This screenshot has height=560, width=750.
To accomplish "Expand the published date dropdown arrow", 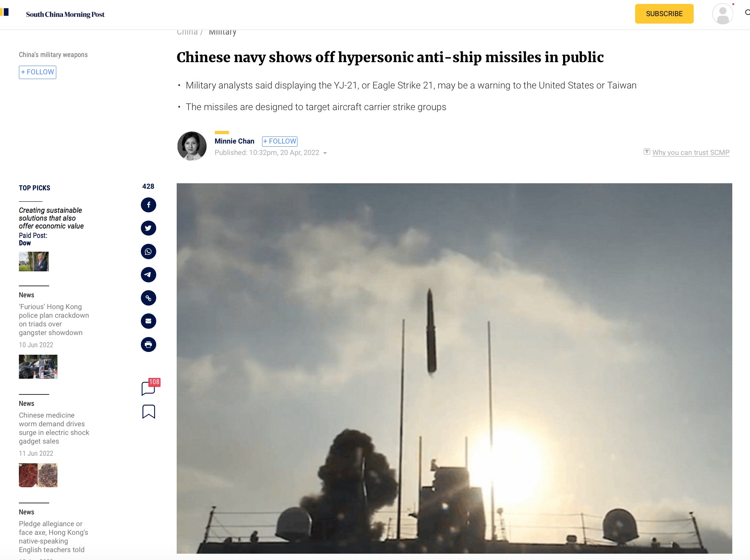I will 325,153.
